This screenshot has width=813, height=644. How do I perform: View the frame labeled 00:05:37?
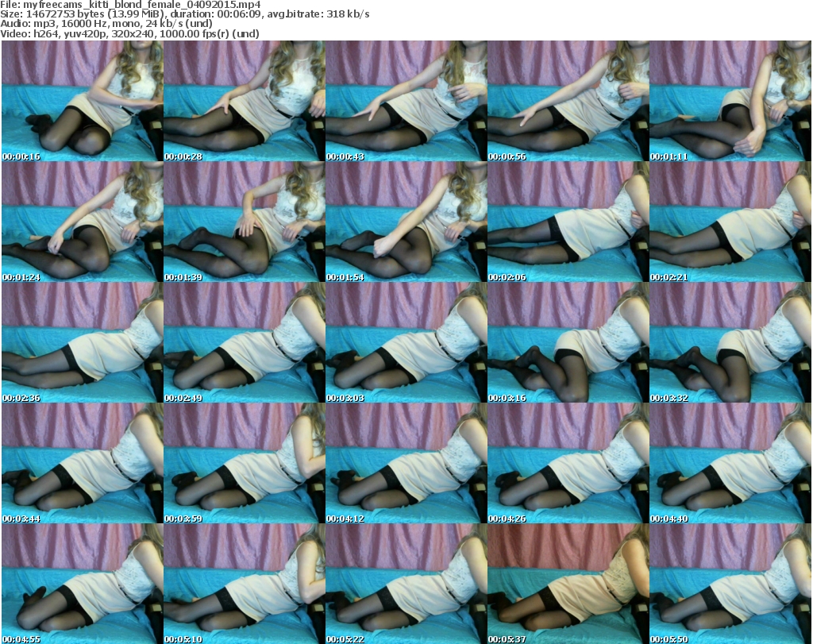568,584
